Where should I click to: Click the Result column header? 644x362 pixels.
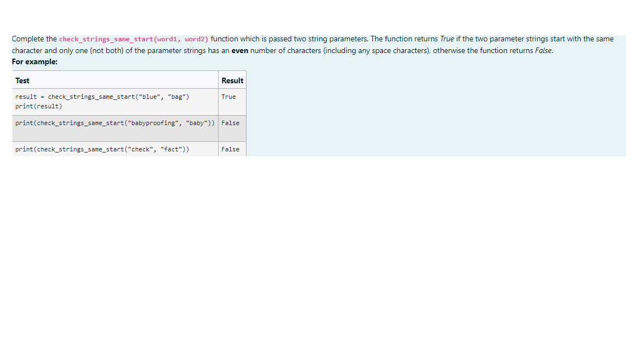(x=232, y=80)
